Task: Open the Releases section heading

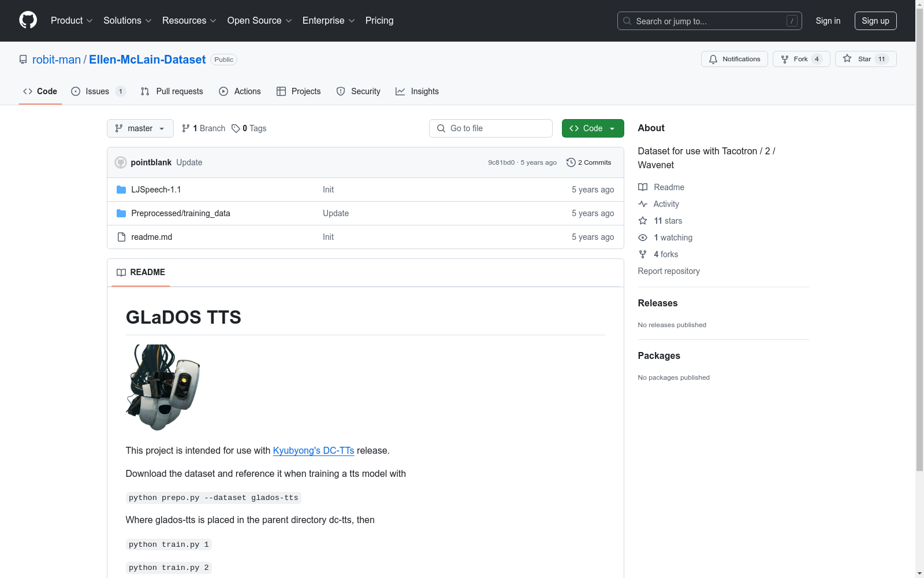Action: [658, 303]
